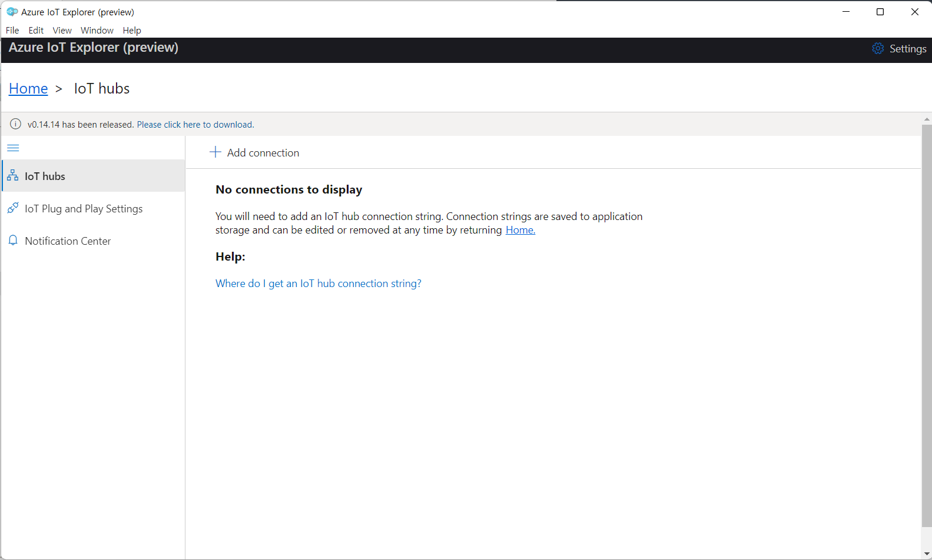
Task: Go to IoT Plug and Play Settings
Action: pyautogui.click(x=94, y=208)
